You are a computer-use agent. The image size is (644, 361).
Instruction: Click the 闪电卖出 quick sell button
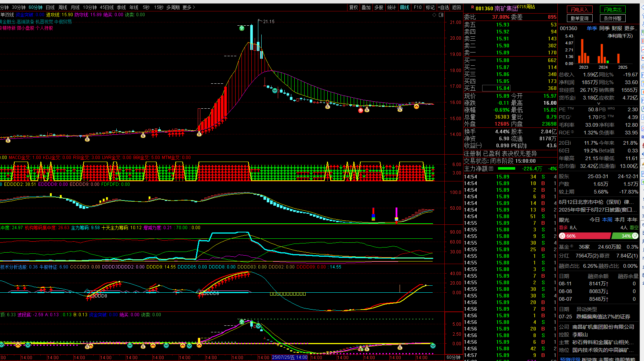click(613, 10)
